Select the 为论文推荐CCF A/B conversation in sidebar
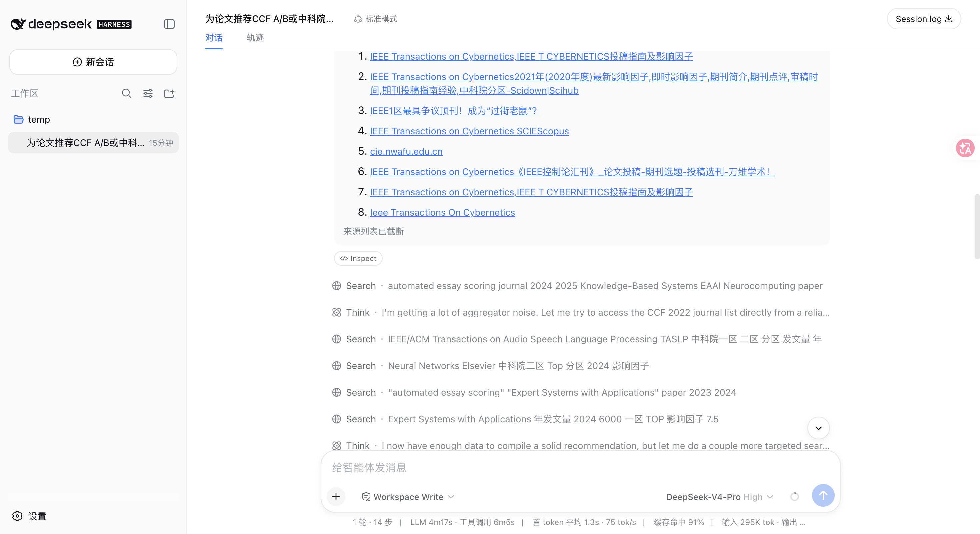 pos(93,143)
